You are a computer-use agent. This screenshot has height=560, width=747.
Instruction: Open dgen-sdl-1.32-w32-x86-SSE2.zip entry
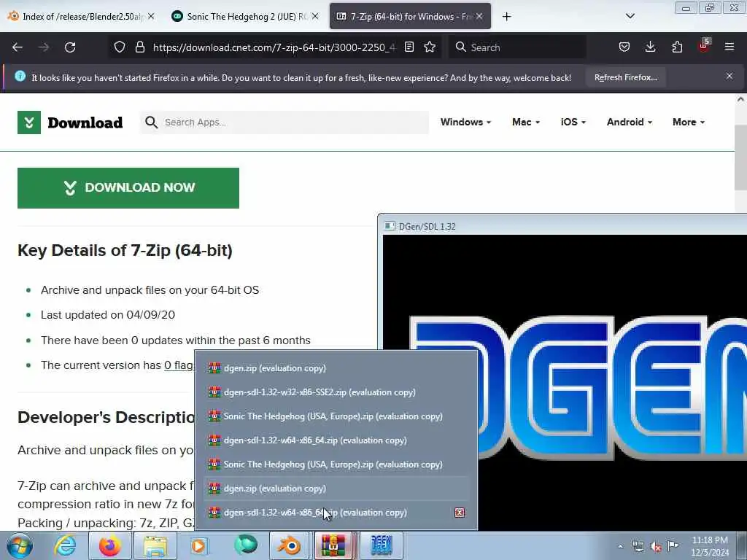336,392
